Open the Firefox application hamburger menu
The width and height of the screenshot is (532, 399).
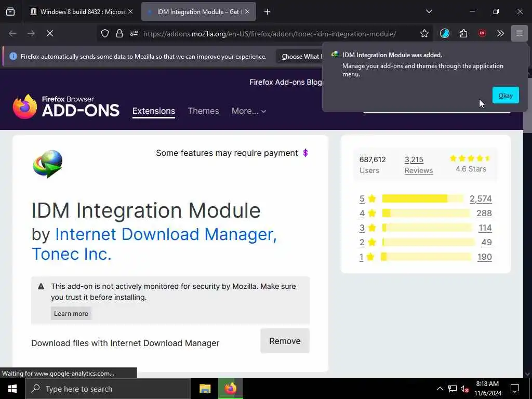pos(519,33)
